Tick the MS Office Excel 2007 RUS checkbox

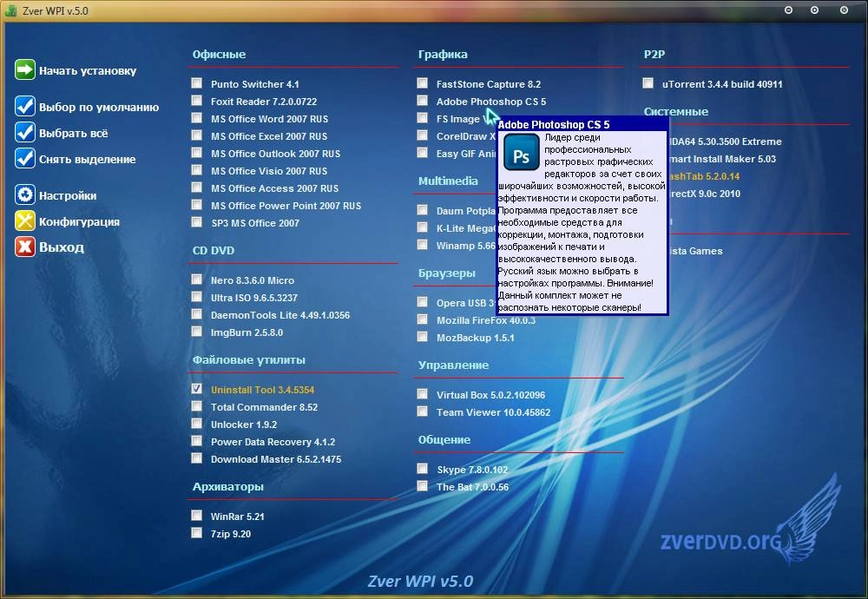pos(196,135)
